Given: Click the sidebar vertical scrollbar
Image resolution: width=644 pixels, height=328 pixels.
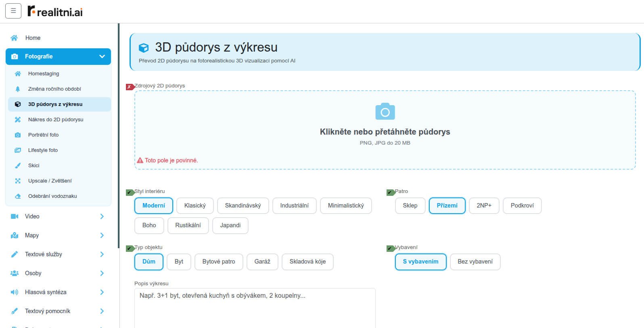Looking at the screenshot, I should tap(119, 136).
